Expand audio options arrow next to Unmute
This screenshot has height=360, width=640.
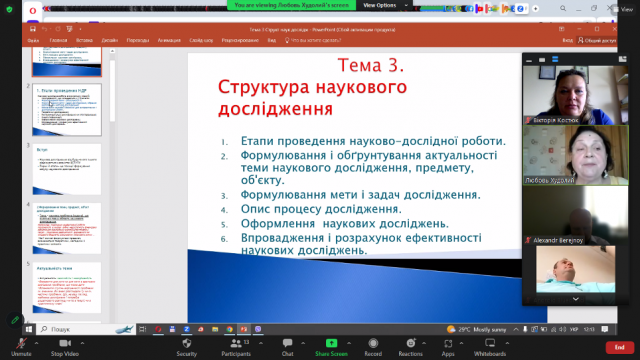click(36, 343)
